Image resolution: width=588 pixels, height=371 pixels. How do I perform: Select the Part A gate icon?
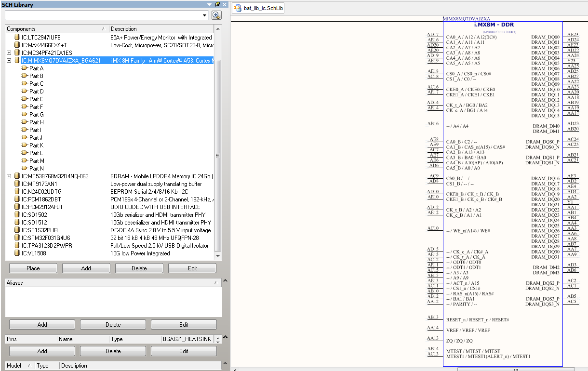pos(25,68)
